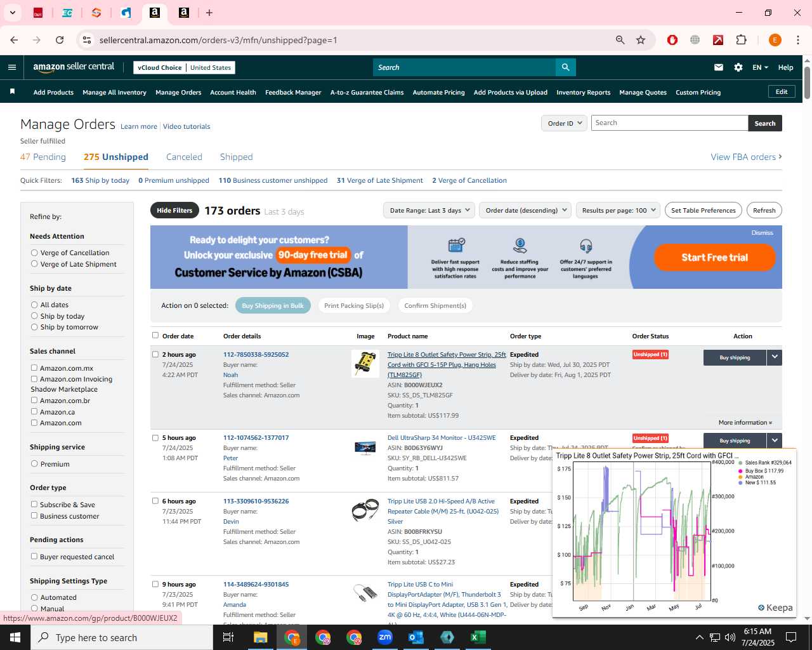The width and height of the screenshot is (812, 650).
Task: Open Task View on the taskbar
Action: tap(228, 637)
